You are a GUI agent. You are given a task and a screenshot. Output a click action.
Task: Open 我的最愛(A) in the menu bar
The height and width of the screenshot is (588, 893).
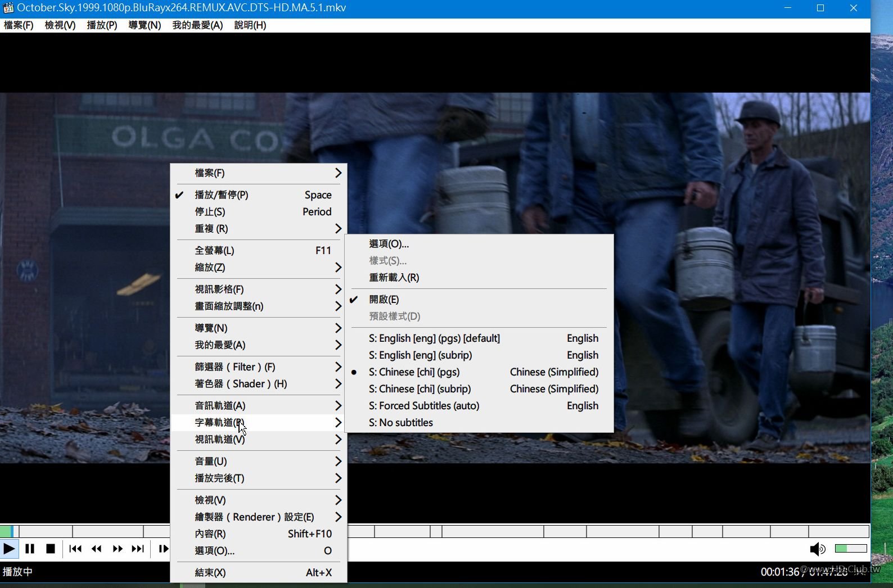click(x=197, y=25)
